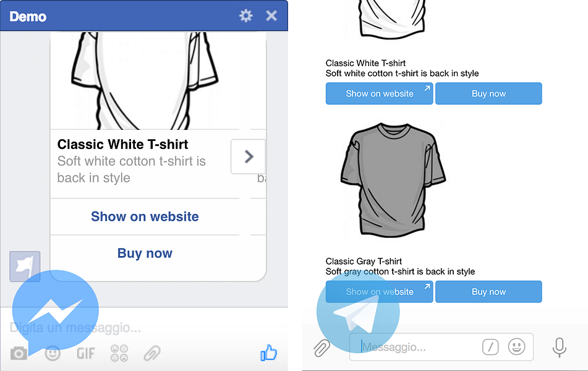
Task: Attach a file in the Messenger toolbar
Action: click(152, 353)
